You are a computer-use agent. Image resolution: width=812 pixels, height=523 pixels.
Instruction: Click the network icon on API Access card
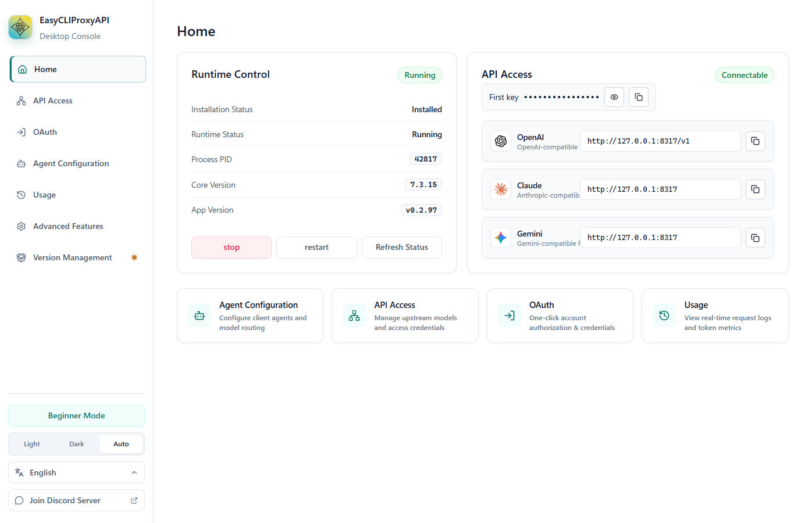tap(354, 316)
